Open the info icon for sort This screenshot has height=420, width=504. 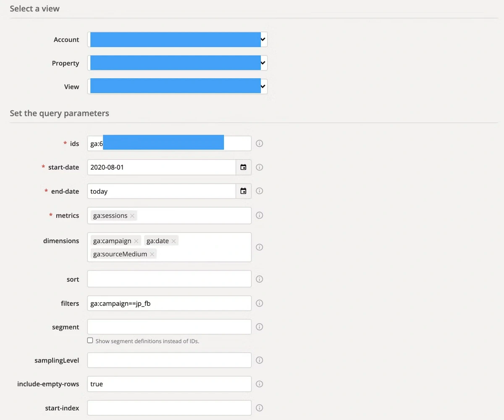pos(259,279)
